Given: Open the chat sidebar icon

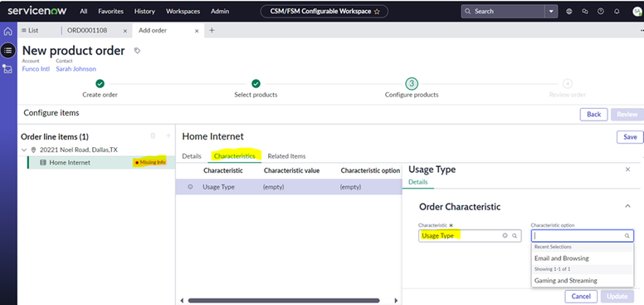Looking at the screenshot, I should pyautogui.click(x=585, y=12).
